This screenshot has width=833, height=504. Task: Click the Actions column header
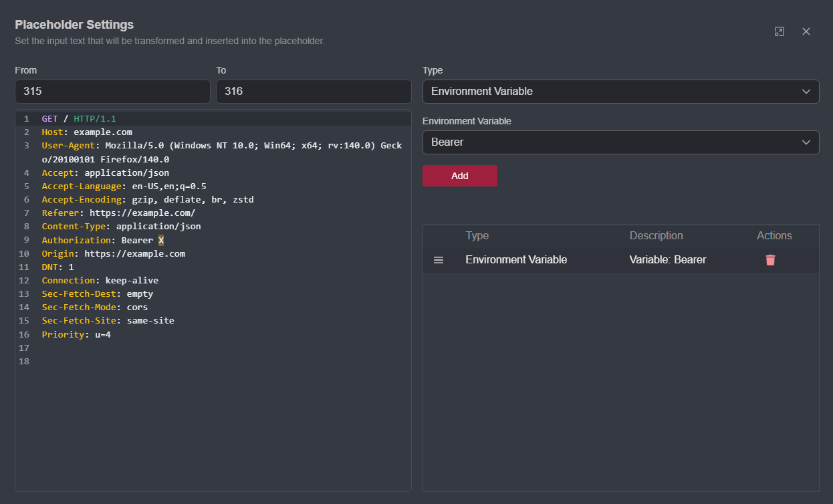pyautogui.click(x=774, y=235)
